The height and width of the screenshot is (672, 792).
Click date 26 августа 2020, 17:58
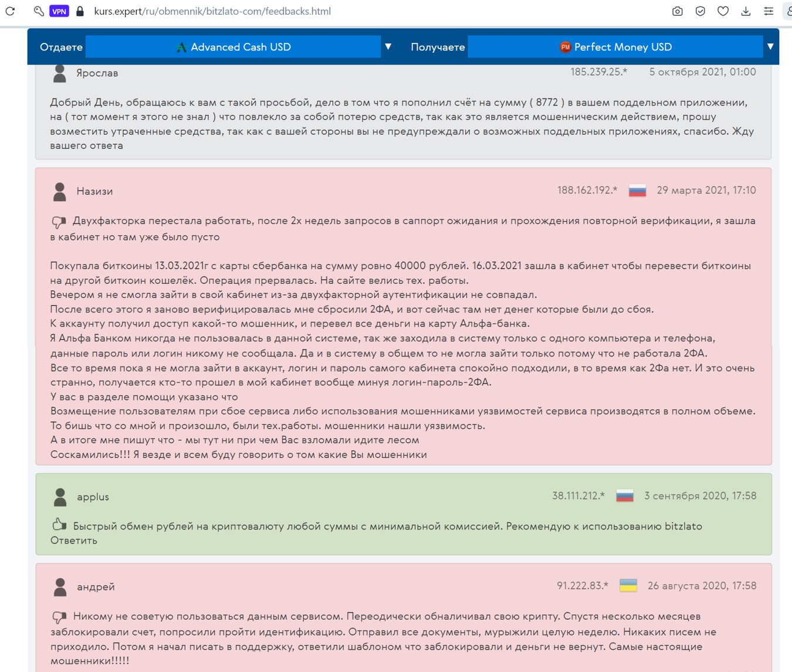point(702,585)
